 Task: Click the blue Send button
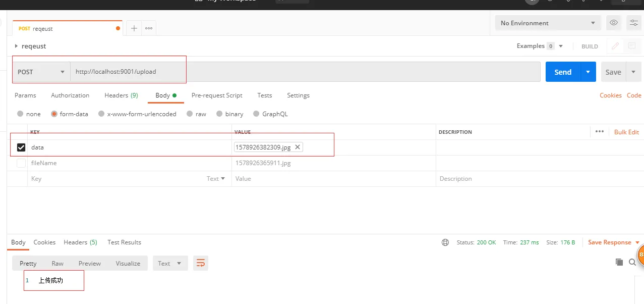(562, 72)
